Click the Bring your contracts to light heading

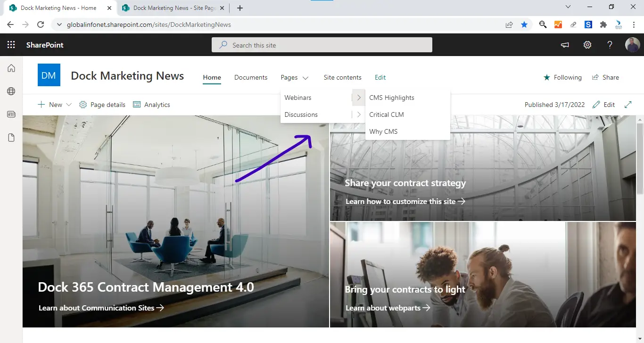(x=405, y=289)
